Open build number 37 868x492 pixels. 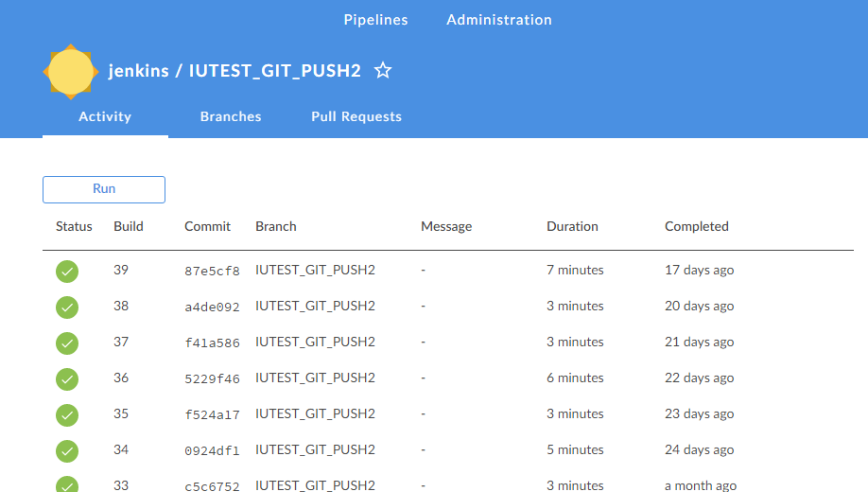121,342
